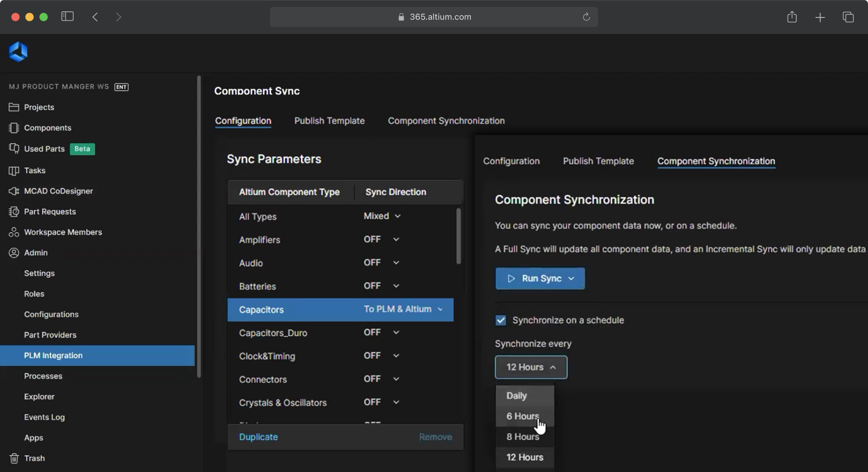
Task: Uncheck Synchronize on a schedule checkbox
Action: (501, 320)
